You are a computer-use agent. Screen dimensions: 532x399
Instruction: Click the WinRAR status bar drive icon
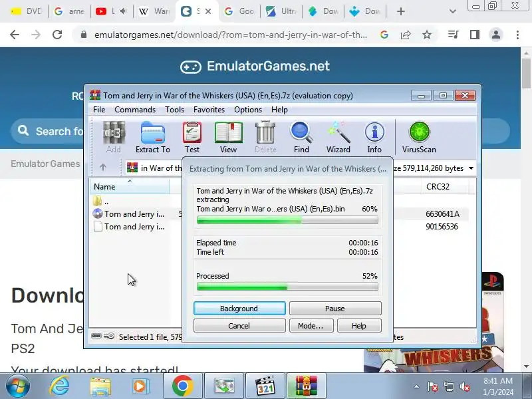click(x=96, y=336)
